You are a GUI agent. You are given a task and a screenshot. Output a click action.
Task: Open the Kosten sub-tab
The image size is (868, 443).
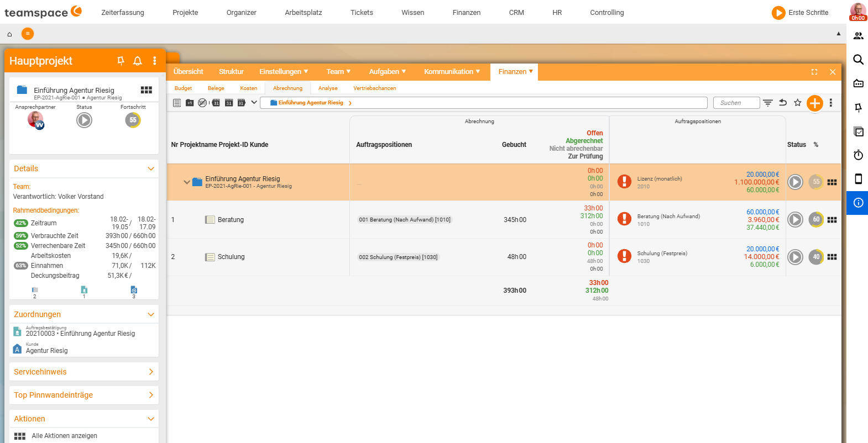(249, 88)
